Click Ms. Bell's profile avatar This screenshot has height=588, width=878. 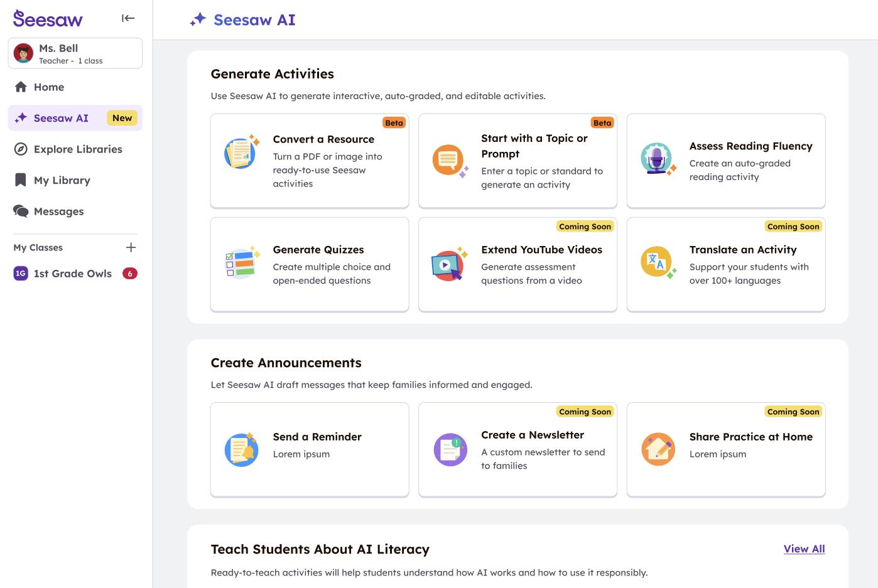click(23, 53)
